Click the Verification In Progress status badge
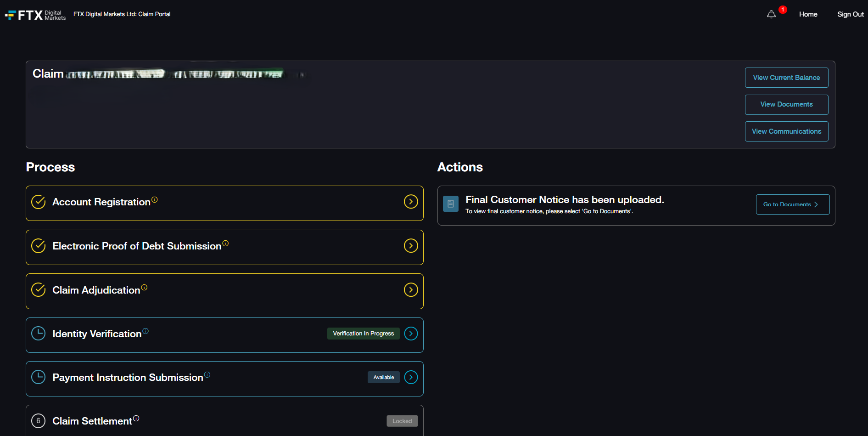The image size is (868, 436). pyautogui.click(x=363, y=333)
